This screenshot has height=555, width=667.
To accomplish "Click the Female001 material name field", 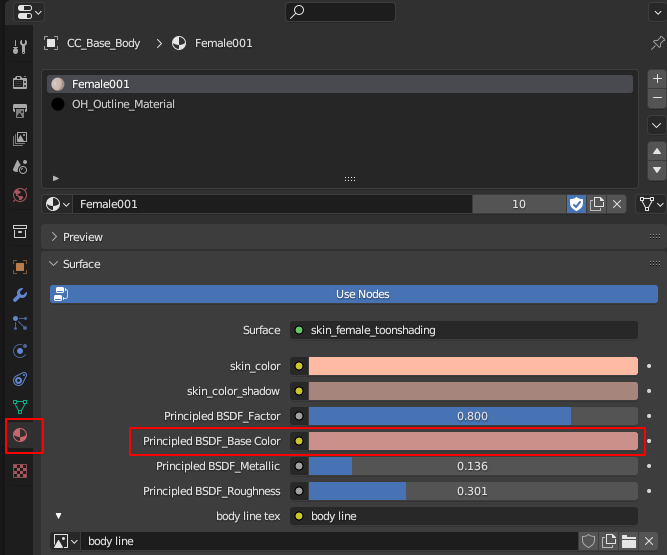I will pos(272,204).
